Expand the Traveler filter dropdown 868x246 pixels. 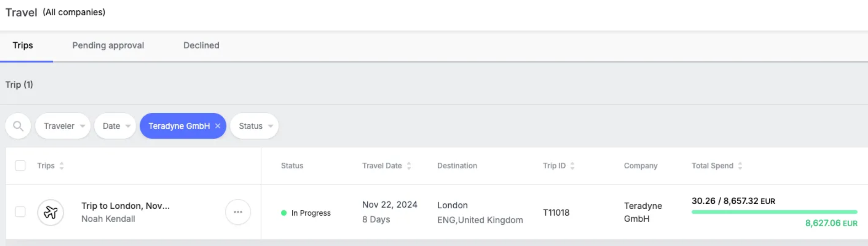click(63, 126)
